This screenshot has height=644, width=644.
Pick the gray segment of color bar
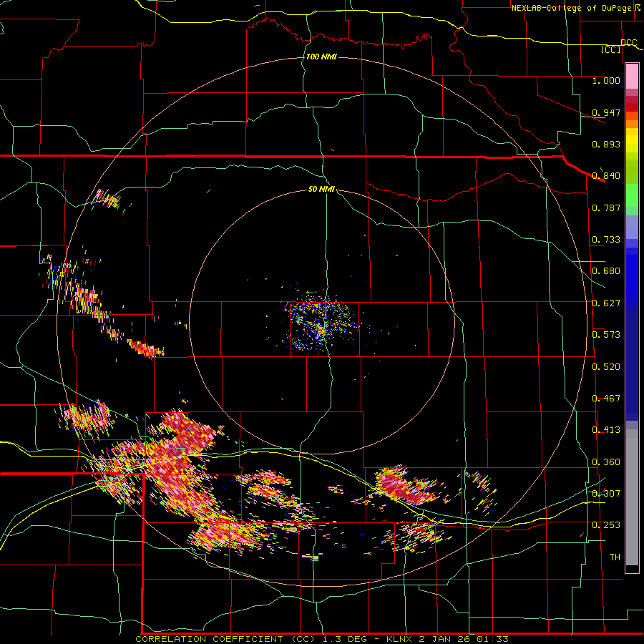tap(632, 497)
